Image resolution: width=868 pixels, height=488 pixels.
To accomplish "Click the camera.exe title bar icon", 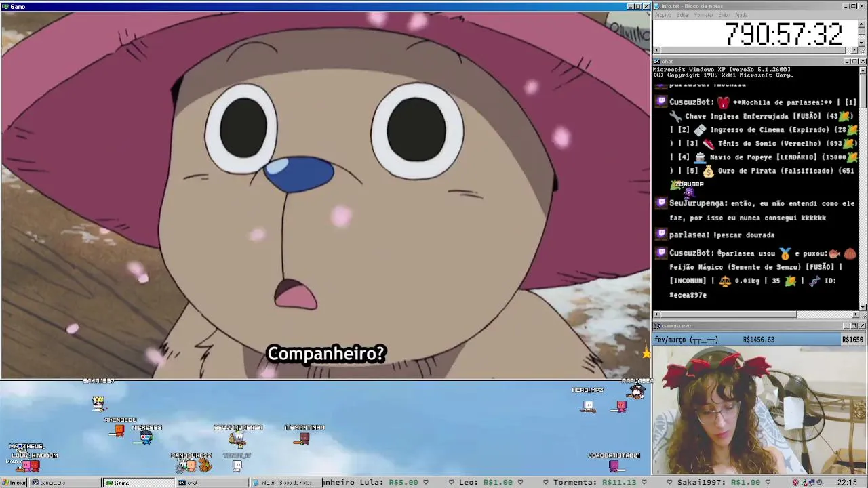I will coord(657,326).
